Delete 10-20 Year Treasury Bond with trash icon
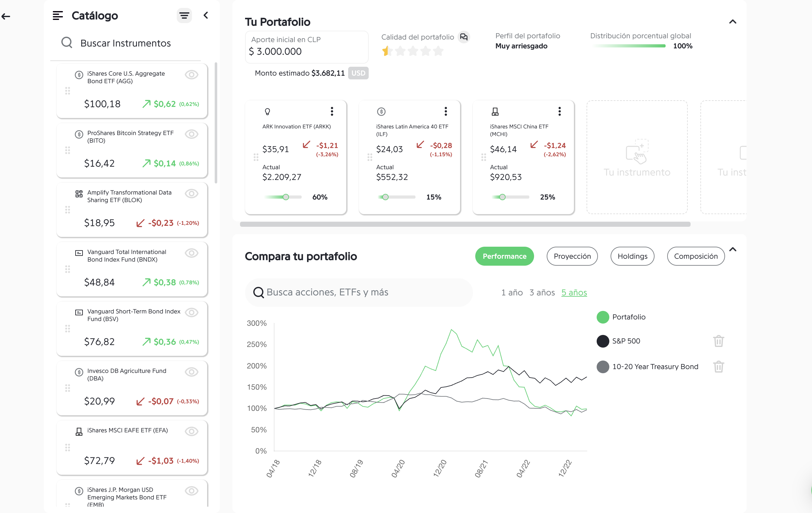 (x=718, y=367)
